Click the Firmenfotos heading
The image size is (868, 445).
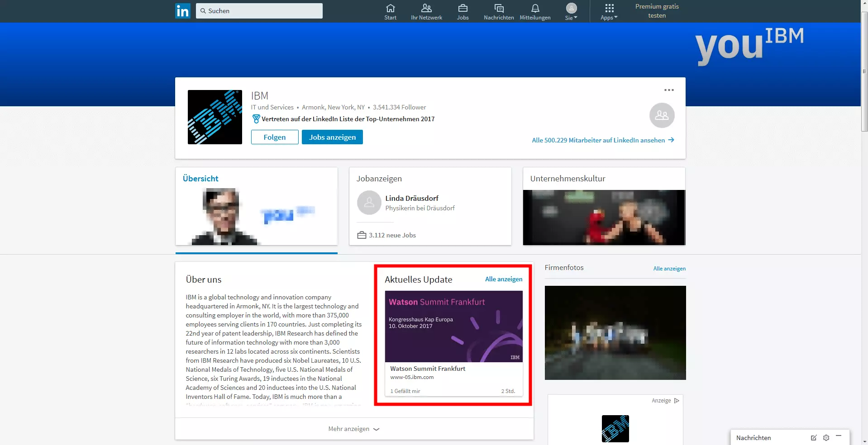(564, 267)
